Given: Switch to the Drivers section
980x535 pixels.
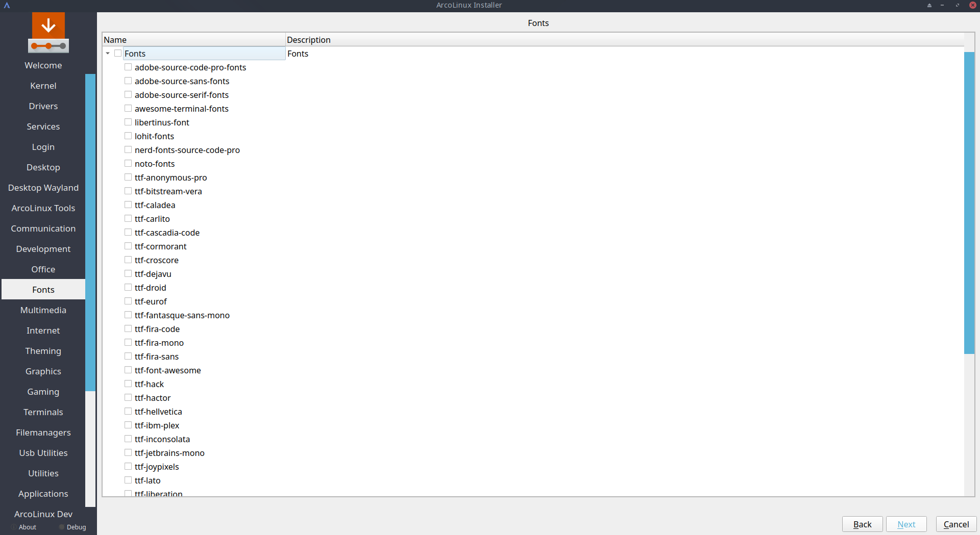Looking at the screenshot, I should pyautogui.click(x=43, y=106).
